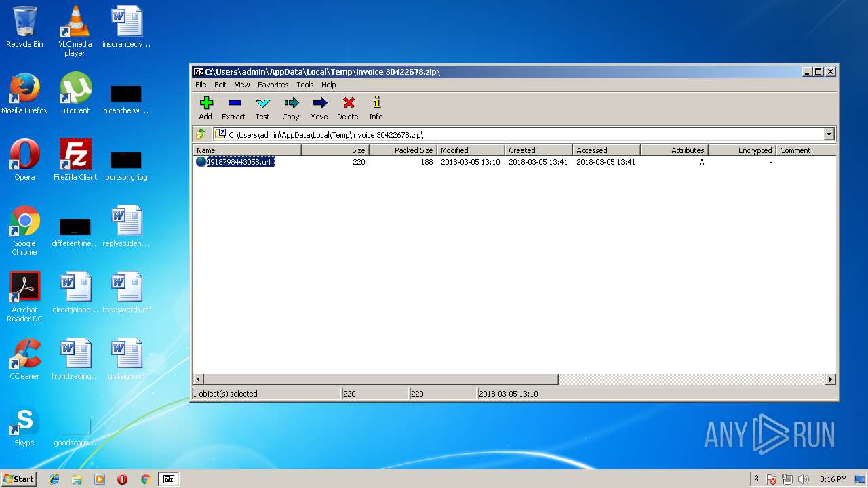Image resolution: width=868 pixels, height=488 pixels.
Task: Sort by Encrypted column header
Action: click(x=742, y=150)
